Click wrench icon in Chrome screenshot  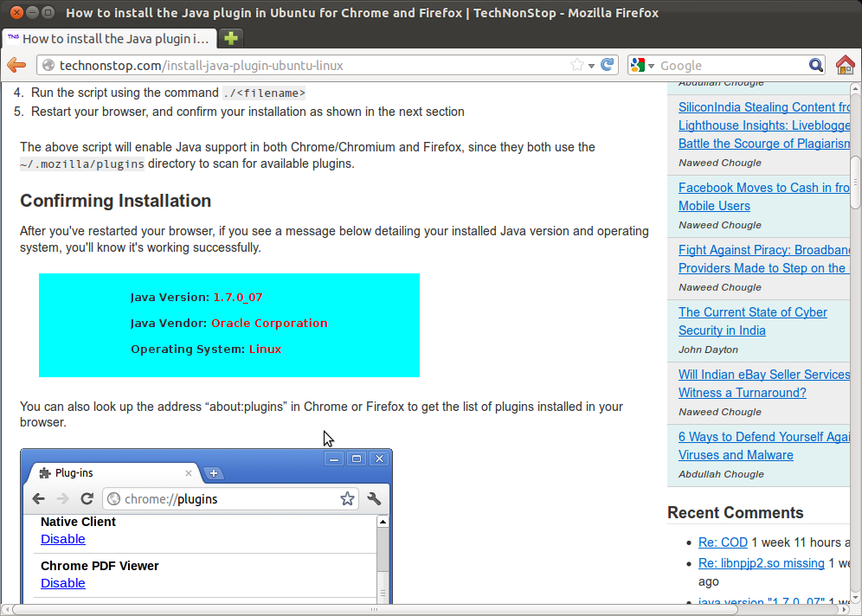pyautogui.click(x=375, y=498)
